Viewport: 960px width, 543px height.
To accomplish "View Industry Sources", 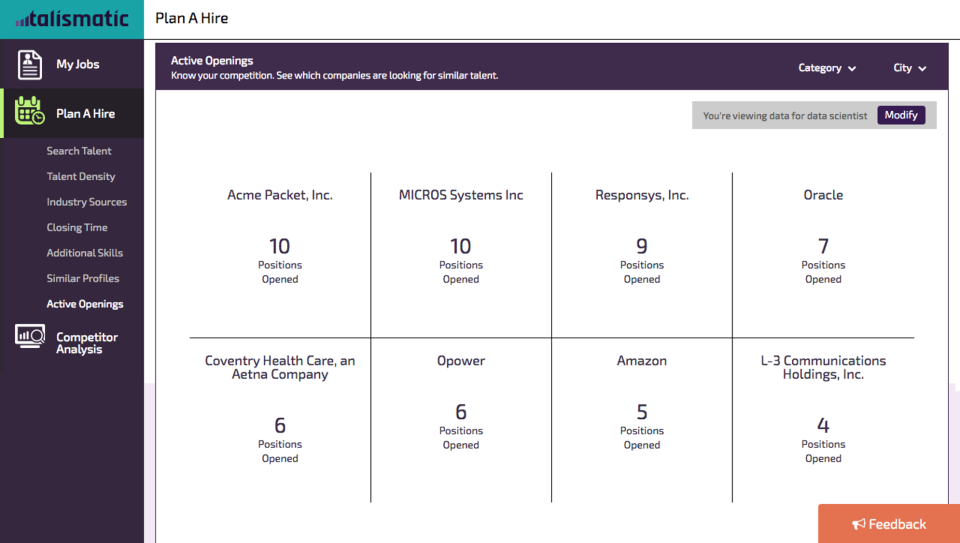I will click(87, 202).
